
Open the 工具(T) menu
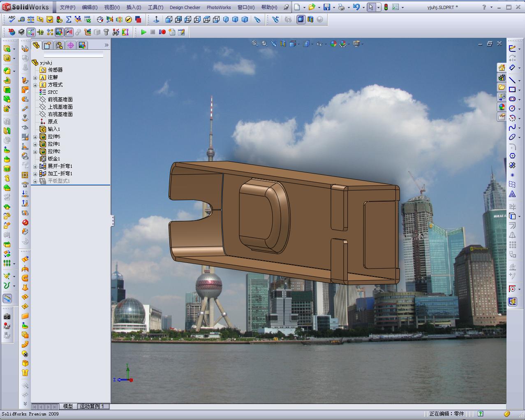click(x=155, y=7)
